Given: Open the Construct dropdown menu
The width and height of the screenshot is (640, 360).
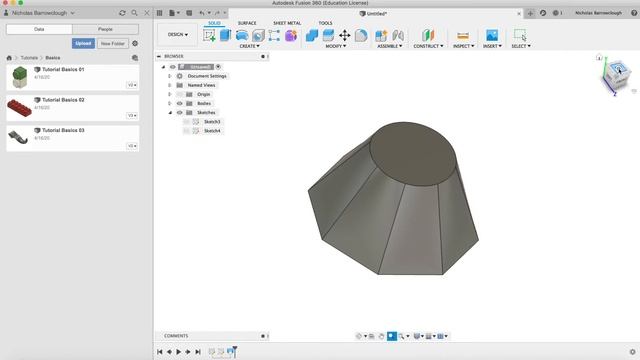Looking at the screenshot, I should coord(428,46).
